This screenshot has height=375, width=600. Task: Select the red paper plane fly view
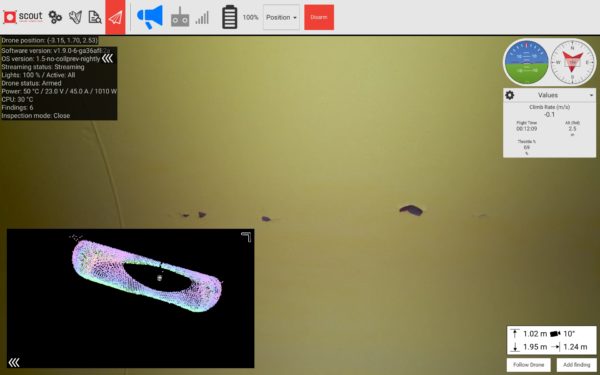[115, 17]
